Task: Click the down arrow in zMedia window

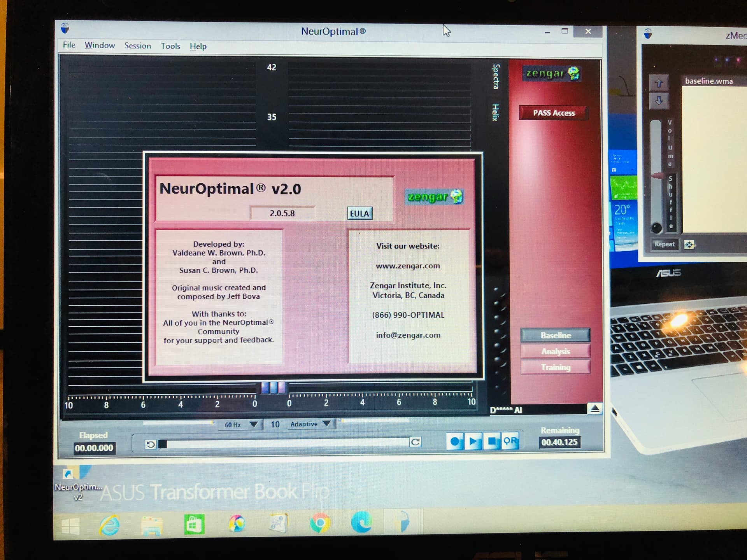Action: [659, 101]
